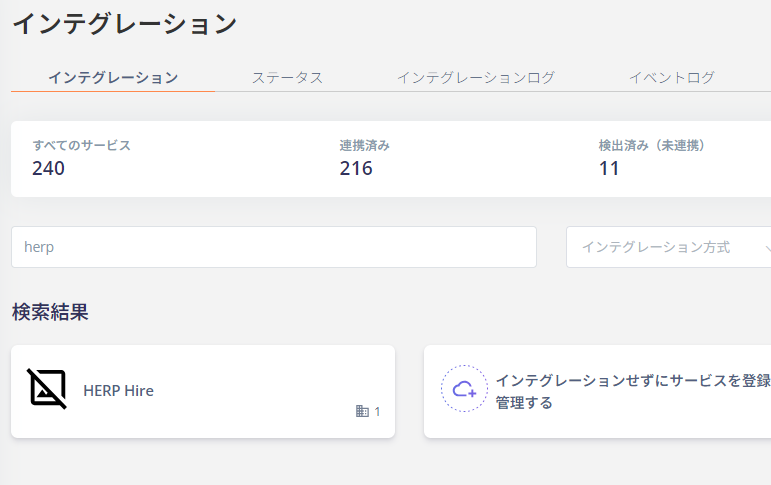Click インテグレーションせずにサービスを登録 card
Image resolution: width=771 pixels, height=485 pixels.
(x=597, y=392)
